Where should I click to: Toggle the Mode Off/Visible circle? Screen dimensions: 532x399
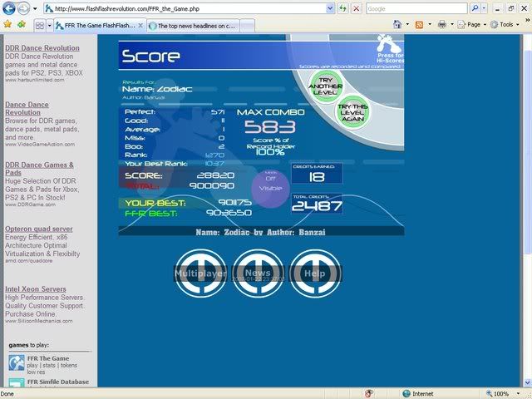(268, 182)
